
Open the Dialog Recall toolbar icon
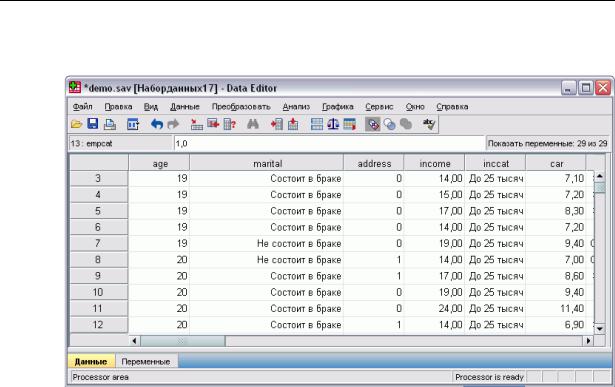point(133,124)
